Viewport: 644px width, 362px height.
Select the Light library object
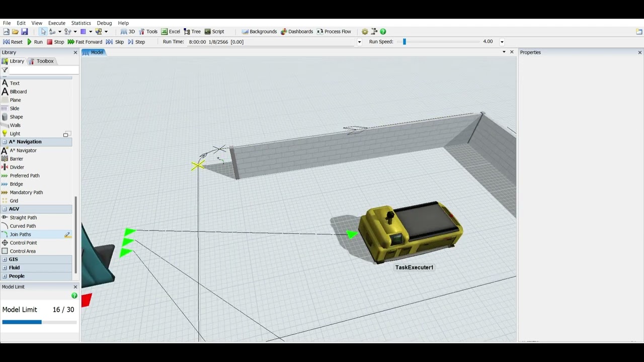tap(15, 134)
